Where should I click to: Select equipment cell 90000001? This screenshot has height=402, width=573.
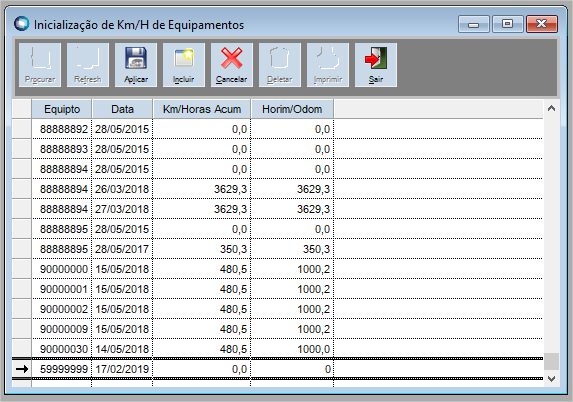click(x=62, y=289)
